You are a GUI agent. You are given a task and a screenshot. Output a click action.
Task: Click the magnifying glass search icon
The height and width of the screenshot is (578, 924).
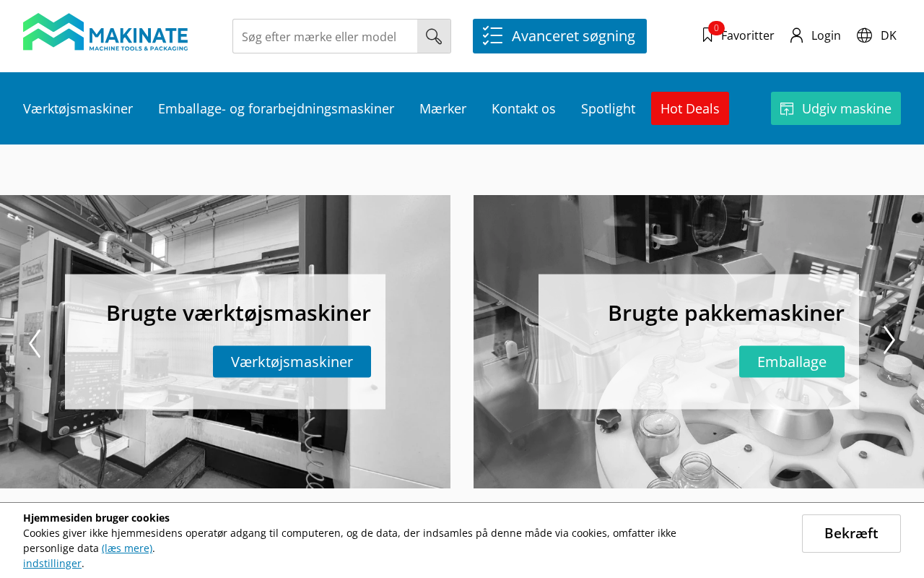tap(434, 36)
